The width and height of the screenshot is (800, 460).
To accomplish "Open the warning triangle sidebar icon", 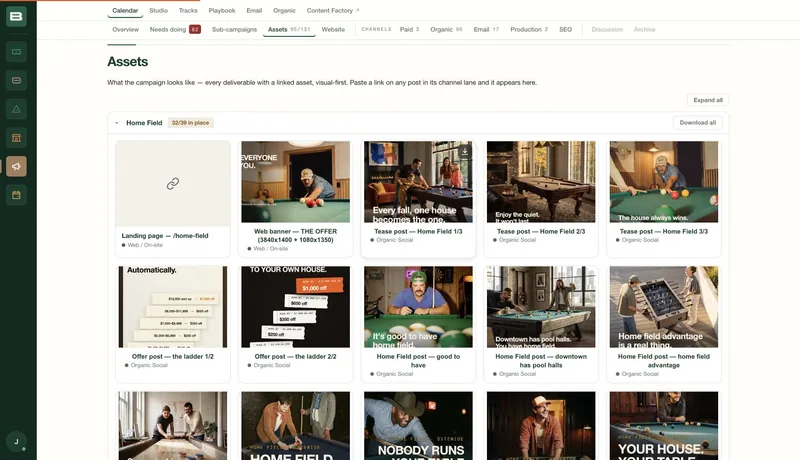I will (x=16, y=109).
